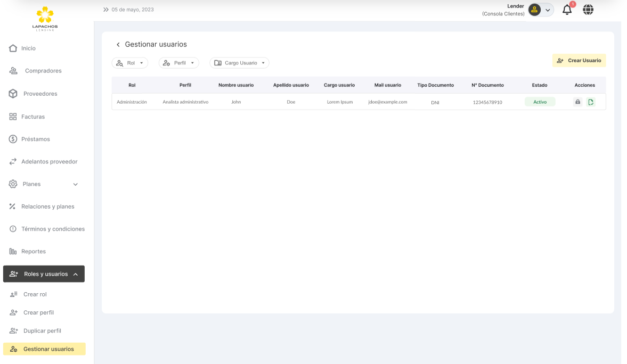The height and width of the screenshot is (364, 627).
Task: Open the user account dropdown chevron
Action: (548, 10)
